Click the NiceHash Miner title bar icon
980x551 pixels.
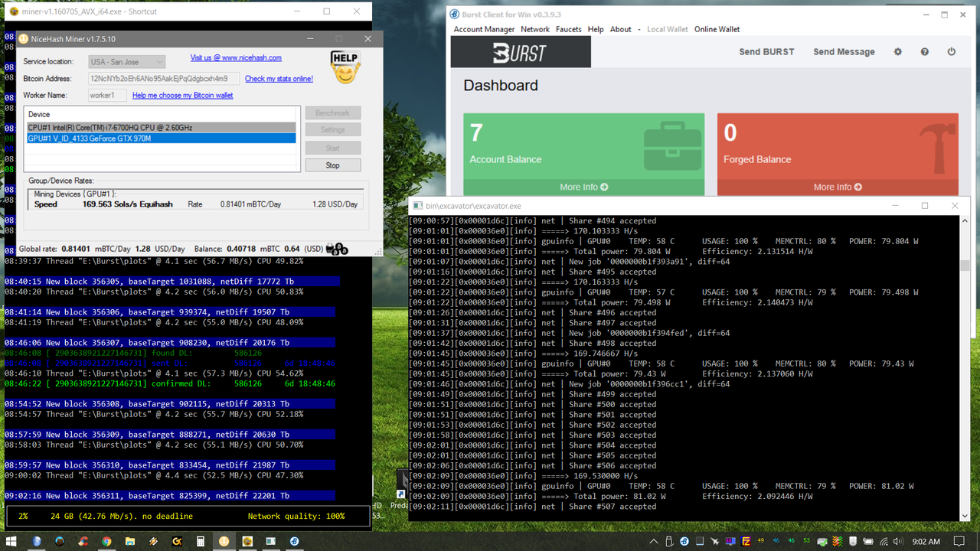24,38
